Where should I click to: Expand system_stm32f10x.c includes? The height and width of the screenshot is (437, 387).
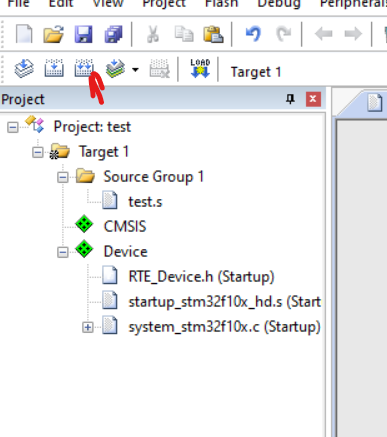pos(88,327)
